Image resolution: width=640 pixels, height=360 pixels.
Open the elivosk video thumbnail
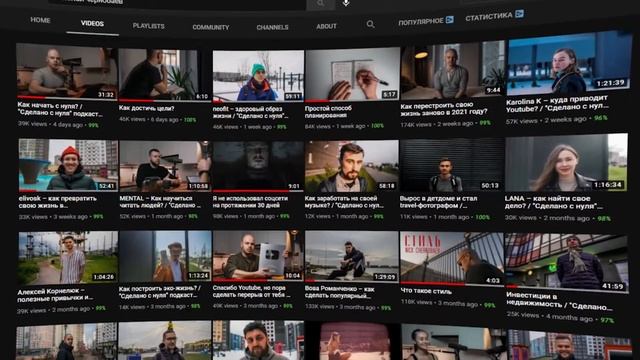pyautogui.click(x=68, y=165)
